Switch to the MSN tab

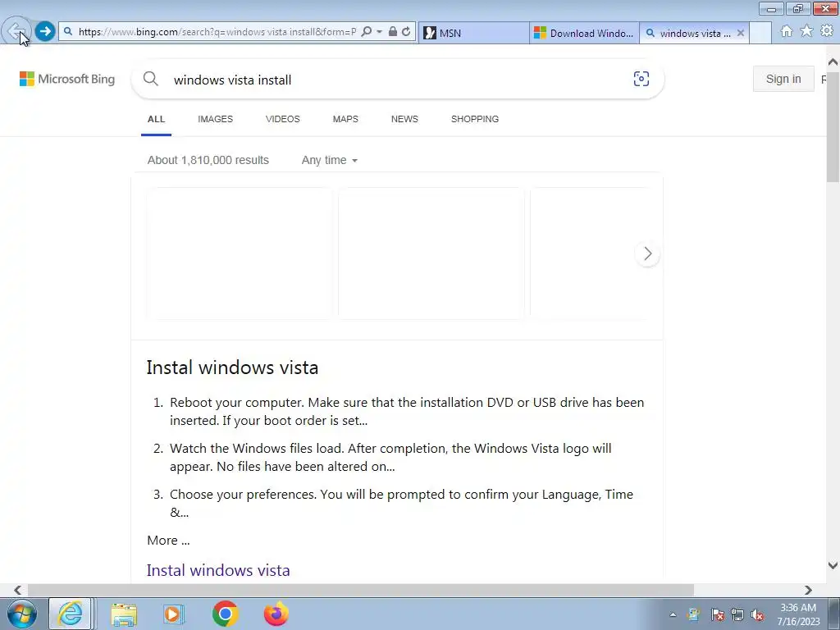click(x=473, y=33)
